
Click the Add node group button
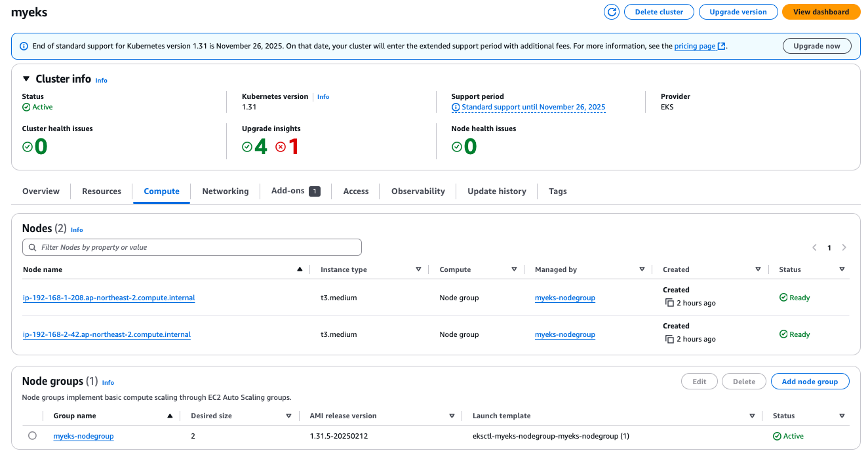pos(810,382)
